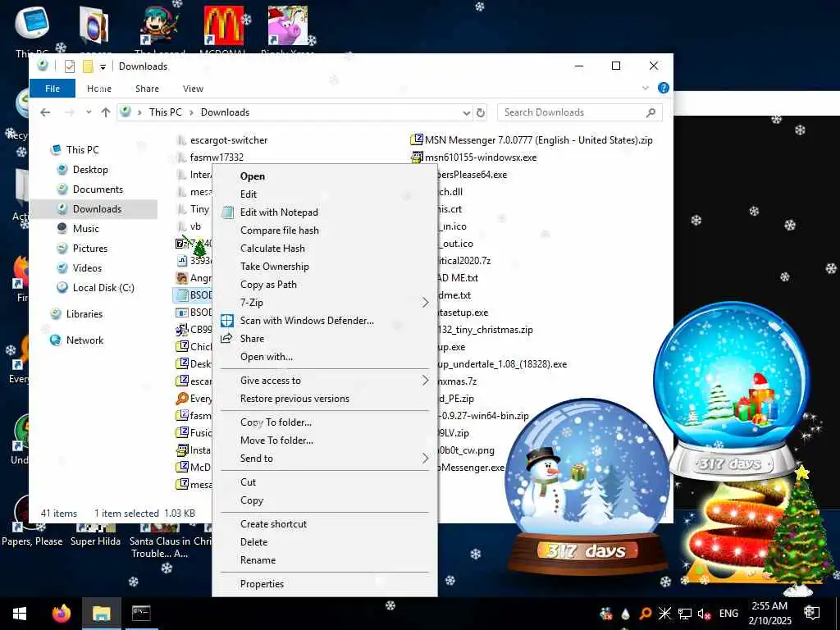Open the Properties menu entry
Viewport: 840px width, 630px height.
click(x=325, y=584)
